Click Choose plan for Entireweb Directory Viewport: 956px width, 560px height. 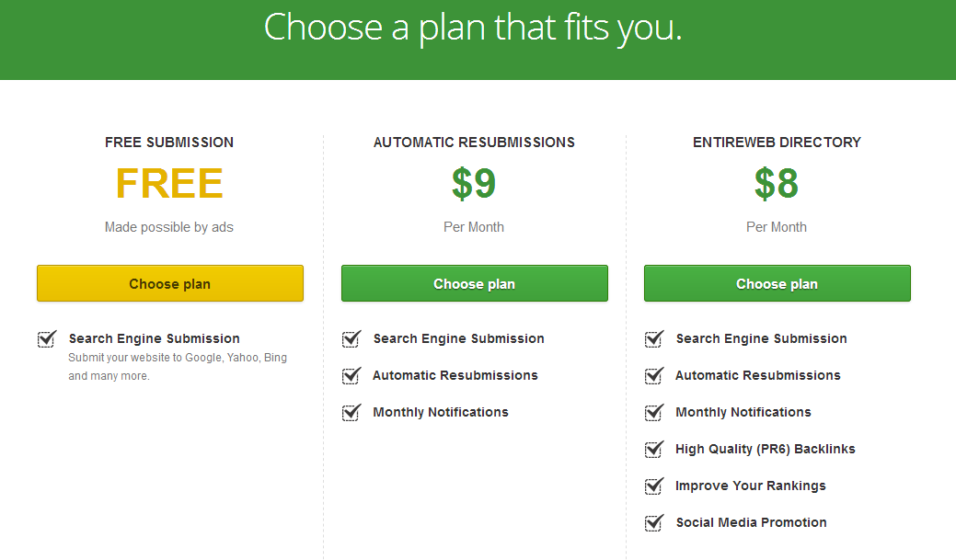(777, 283)
